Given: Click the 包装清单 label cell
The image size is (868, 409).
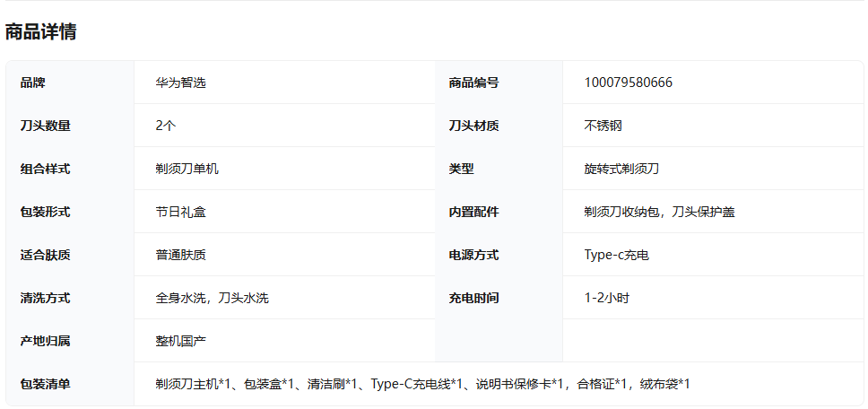Looking at the screenshot, I should [46, 384].
